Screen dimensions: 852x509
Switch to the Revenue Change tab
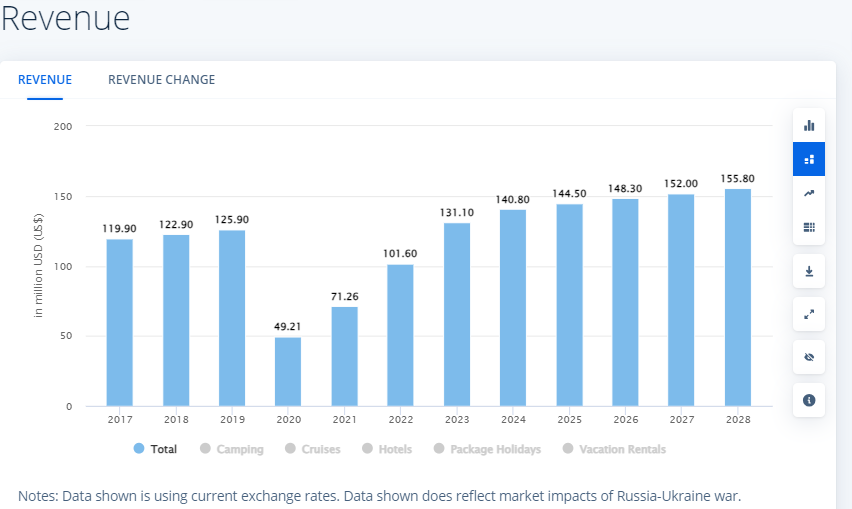pyautogui.click(x=161, y=80)
